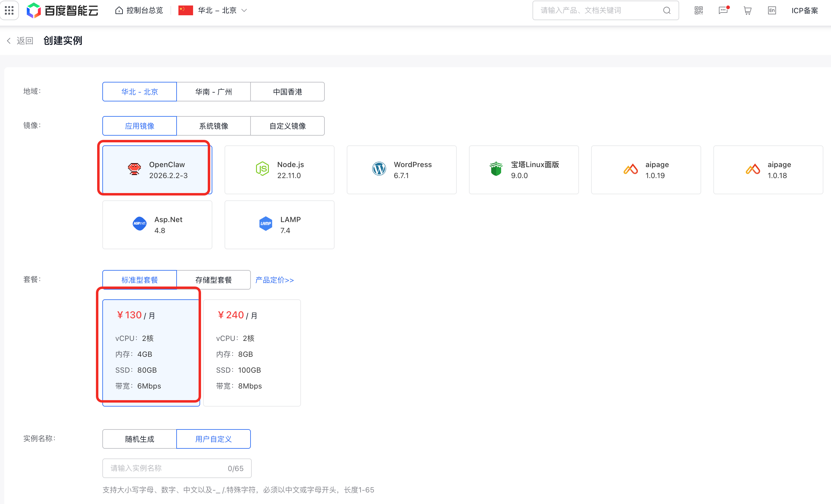831x504 pixels.
Task: Click the search magnifier icon
Action: tap(667, 10)
